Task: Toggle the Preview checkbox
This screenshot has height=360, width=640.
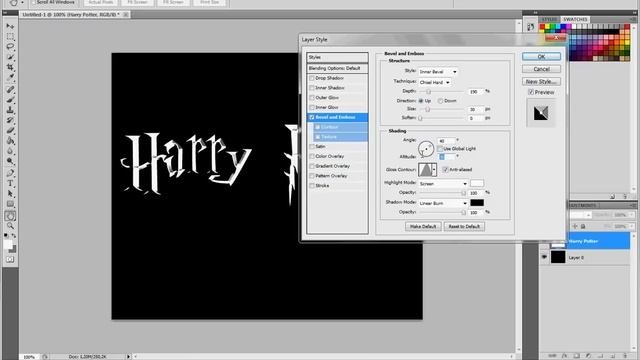Action: 531,92
